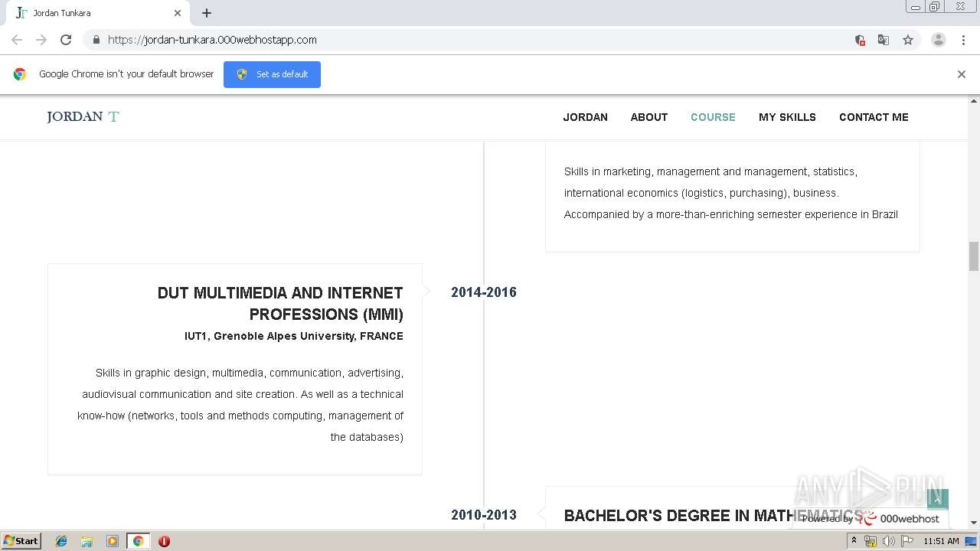Open the file explorer taskbar icon
The height and width of the screenshot is (551, 980).
pyautogui.click(x=87, y=541)
